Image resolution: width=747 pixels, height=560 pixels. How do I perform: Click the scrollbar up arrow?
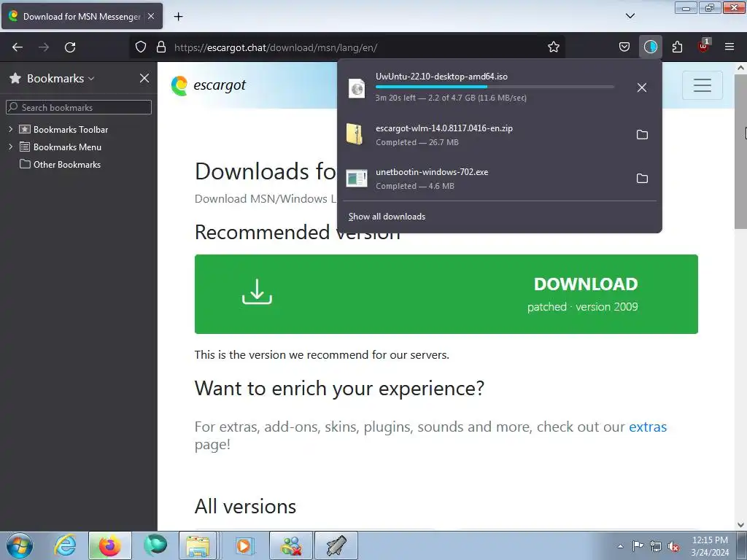pos(740,68)
